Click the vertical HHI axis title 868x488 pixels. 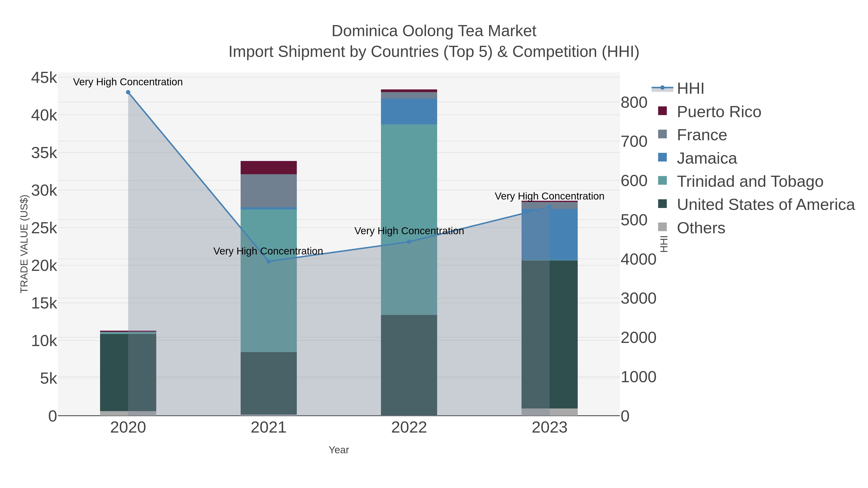click(x=664, y=244)
